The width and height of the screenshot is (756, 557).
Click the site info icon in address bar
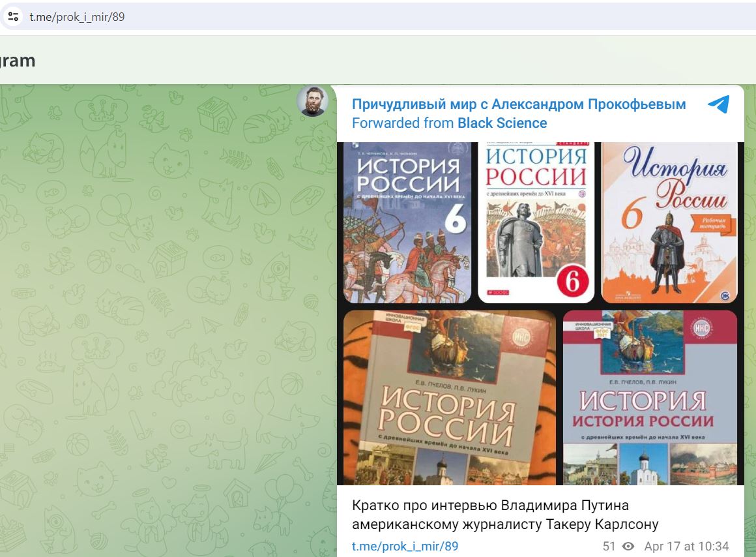(x=14, y=17)
